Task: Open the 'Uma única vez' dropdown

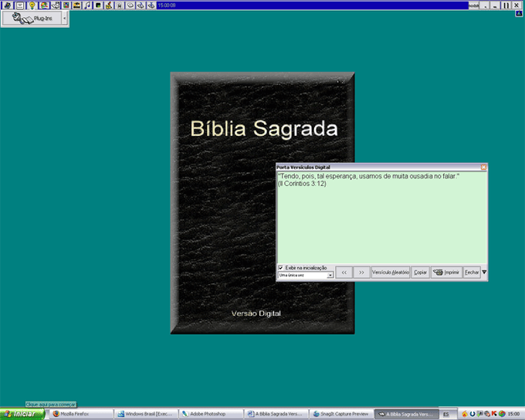Action: click(330, 276)
